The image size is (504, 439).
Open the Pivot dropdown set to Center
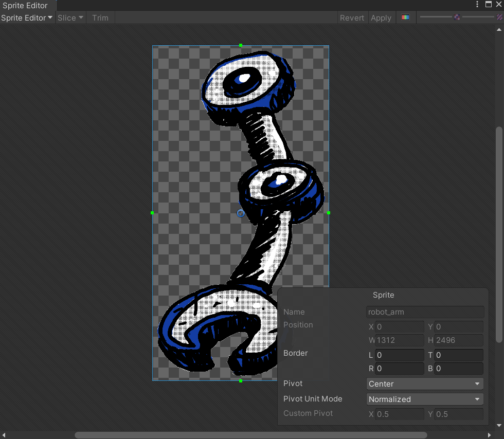[x=425, y=384]
